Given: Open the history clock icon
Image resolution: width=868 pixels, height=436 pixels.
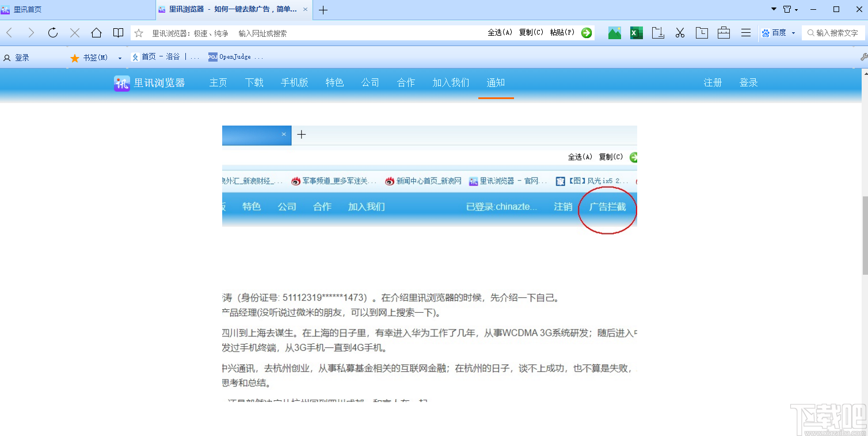Looking at the screenshot, I should click(702, 33).
